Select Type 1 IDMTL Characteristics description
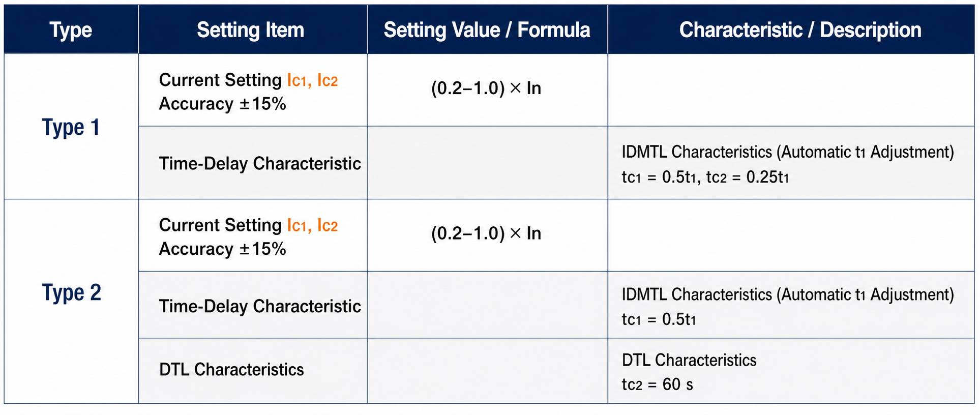The image size is (980, 415). (x=788, y=152)
